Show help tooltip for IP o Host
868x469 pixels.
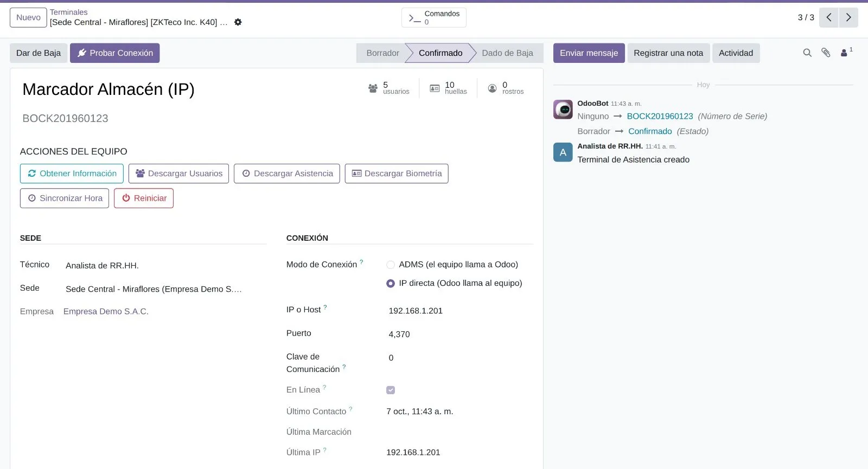325,307
